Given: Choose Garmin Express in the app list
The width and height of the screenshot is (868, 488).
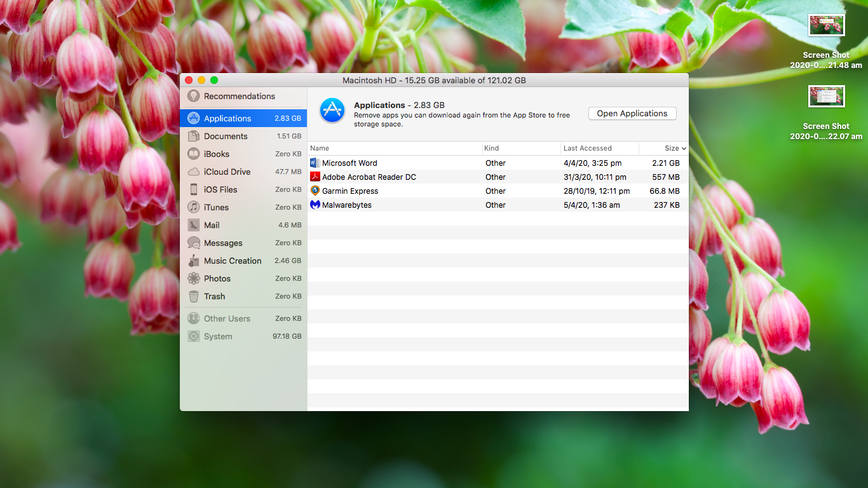Looking at the screenshot, I should 349,191.
